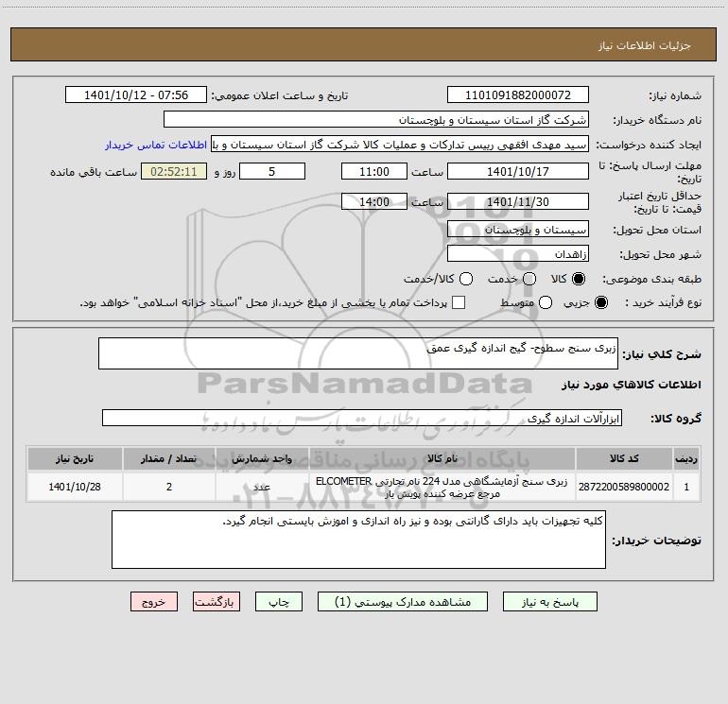Click the پاسخ به نیاز button

[550, 602]
